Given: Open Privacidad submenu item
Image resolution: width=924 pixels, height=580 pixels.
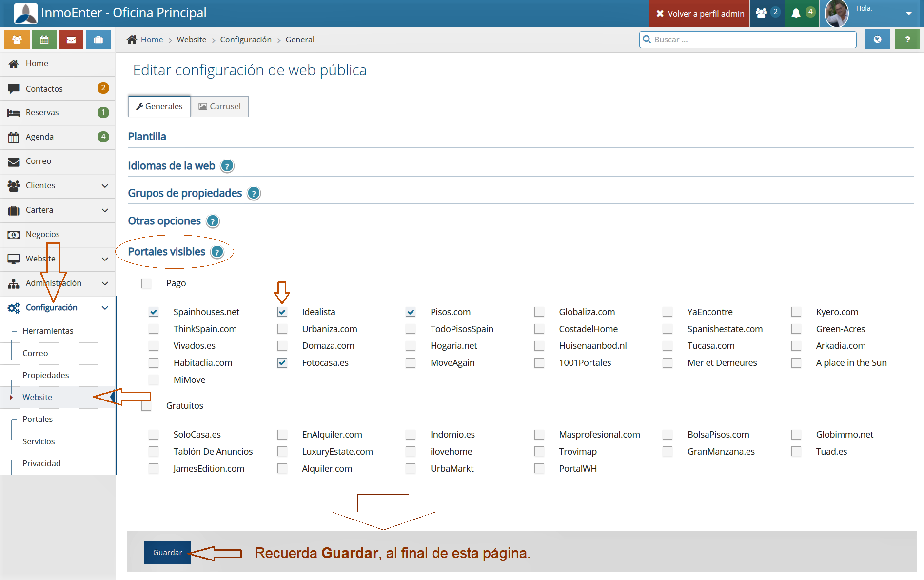Looking at the screenshot, I should (x=41, y=463).
